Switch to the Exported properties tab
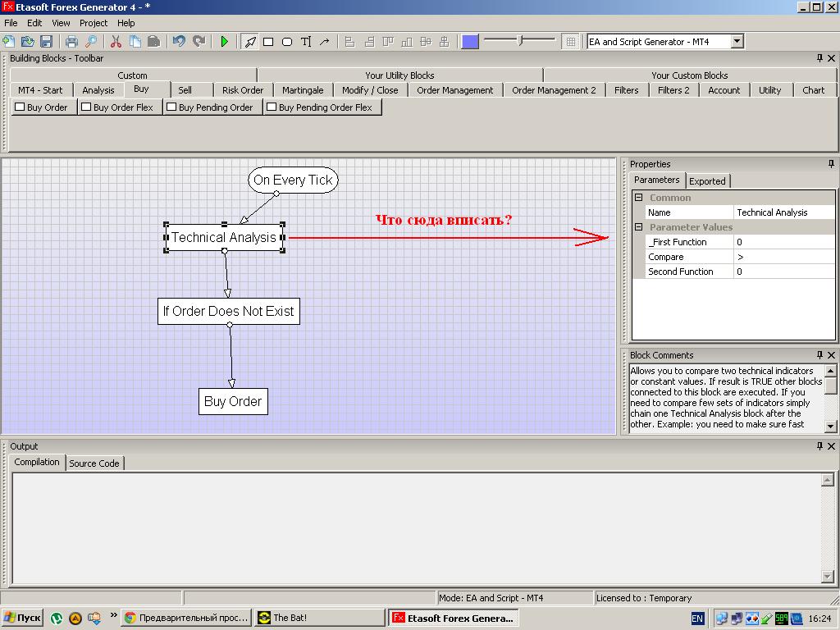The image size is (840, 630). coord(707,181)
